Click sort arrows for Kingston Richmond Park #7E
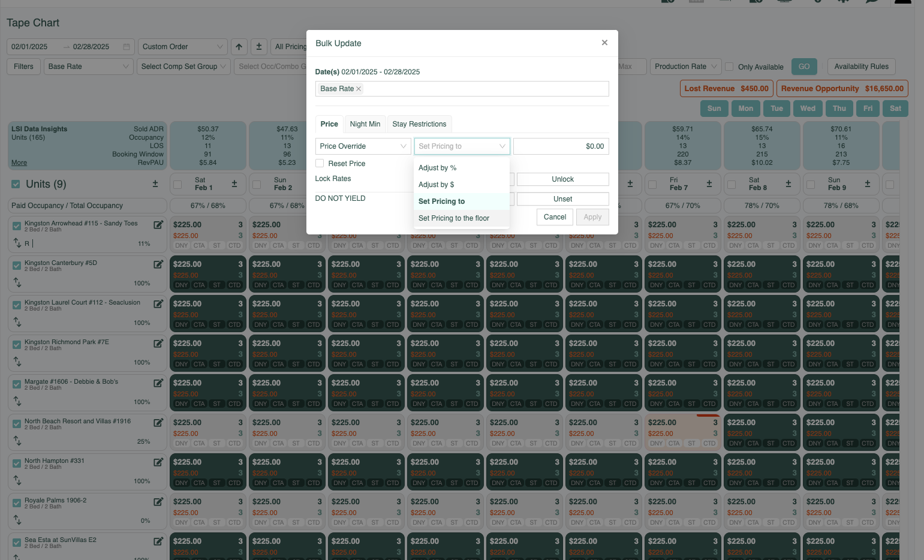 (x=17, y=362)
